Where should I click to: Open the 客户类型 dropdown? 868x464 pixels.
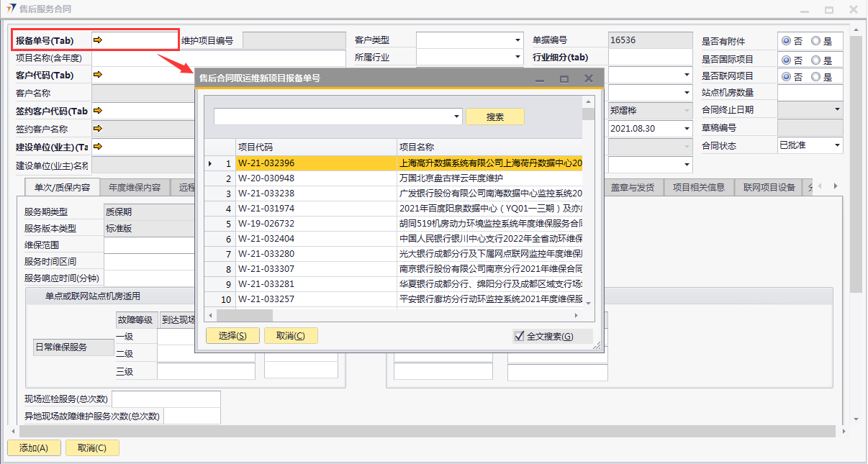(517, 40)
